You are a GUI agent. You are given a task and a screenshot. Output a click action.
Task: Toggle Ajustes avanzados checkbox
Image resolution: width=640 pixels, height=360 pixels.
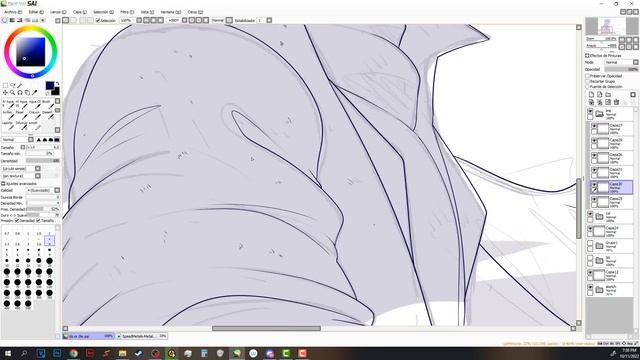[x=3, y=184]
